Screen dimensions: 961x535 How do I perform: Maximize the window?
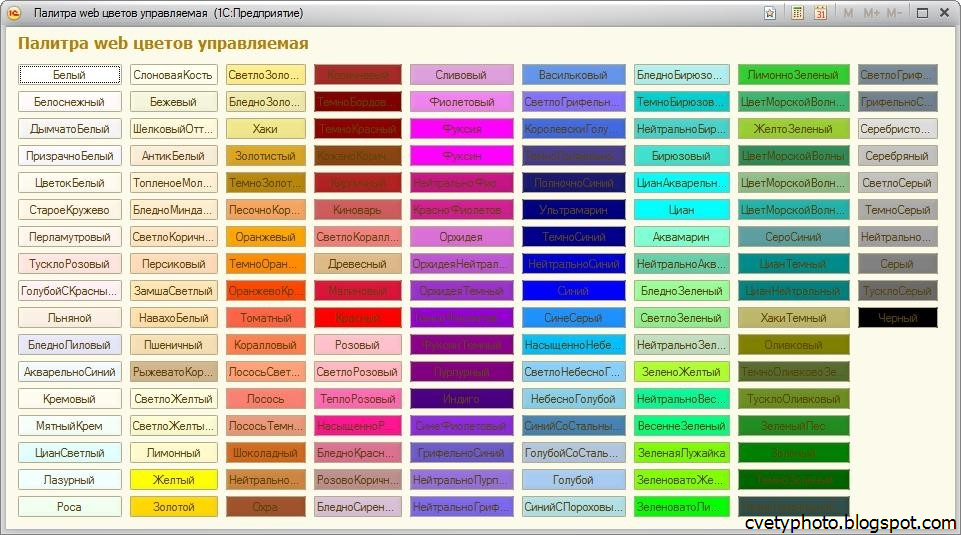[921, 13]
